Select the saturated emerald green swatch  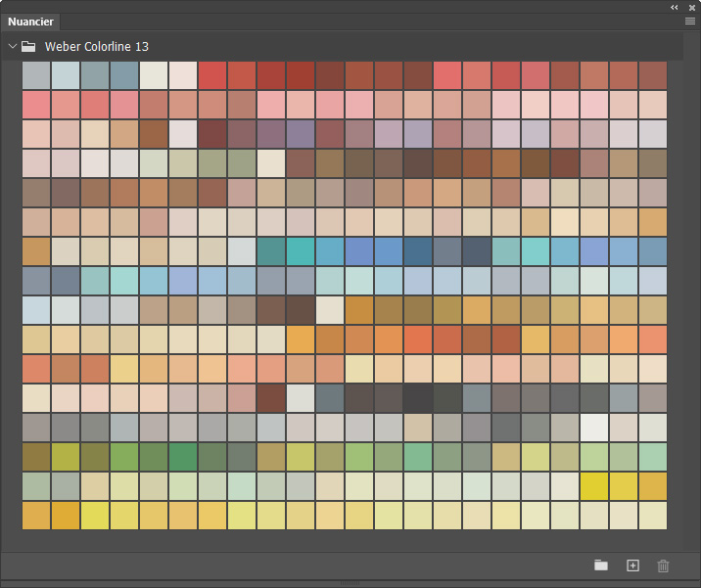point(183,457)
